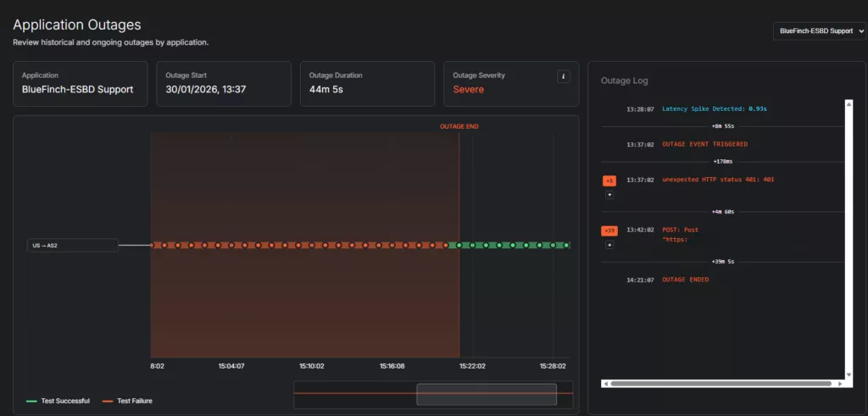Select the OUTAGE ENDED log entry
This screenshot has width=868, height=416.
pos(685,280)
